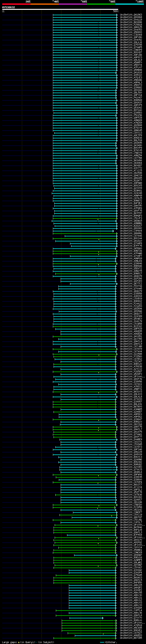The width and height of the screenshot is (146, 644).
Task: Click the green ~80% identity legend segment
Action: point(101,4)
